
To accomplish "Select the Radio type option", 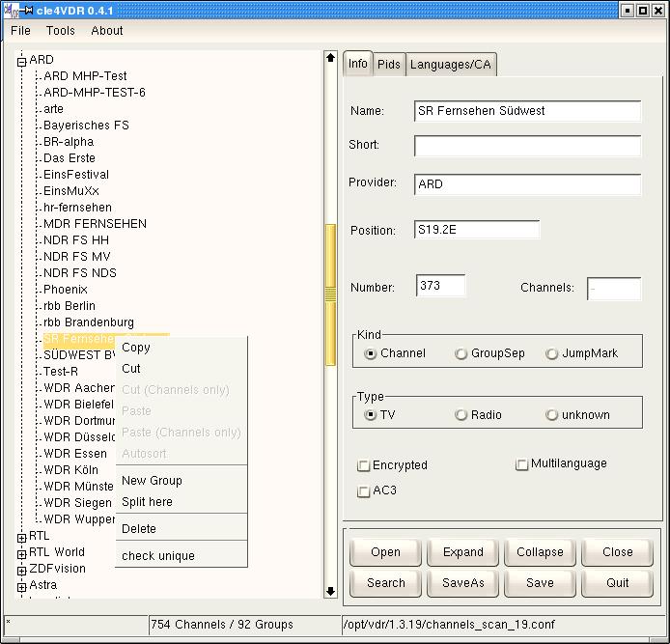I will [461, 415].
